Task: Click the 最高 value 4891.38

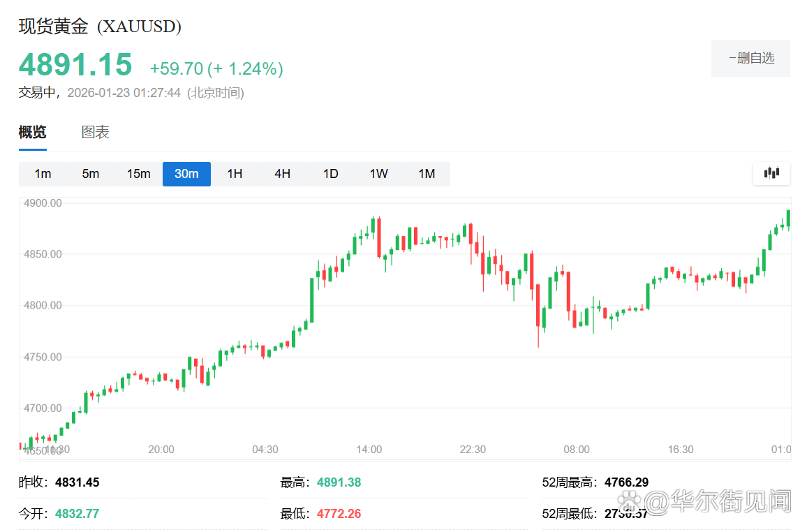Action: [339, 482]
